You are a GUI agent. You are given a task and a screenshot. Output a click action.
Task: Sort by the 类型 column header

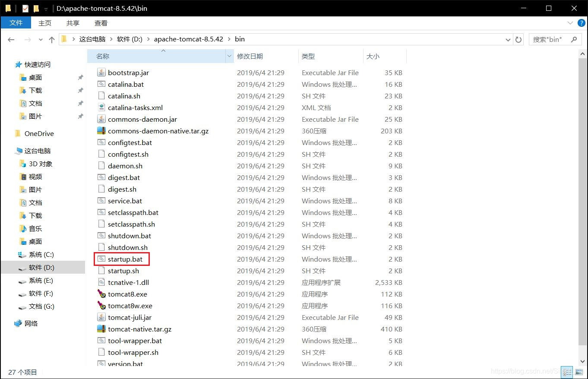click(x=331, y=56)
